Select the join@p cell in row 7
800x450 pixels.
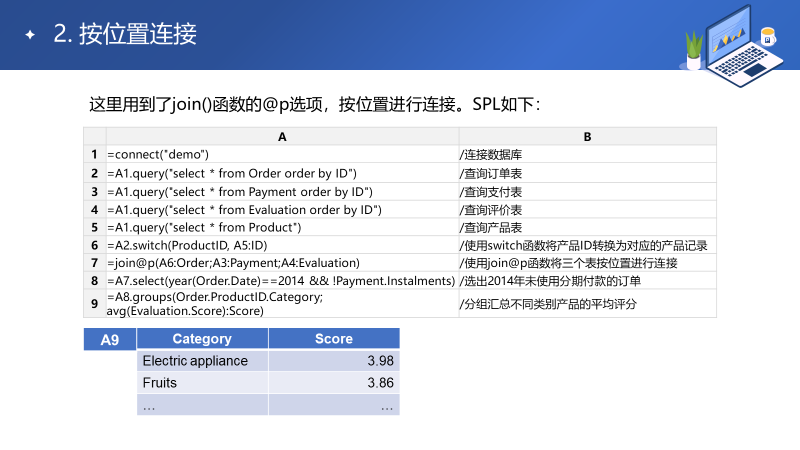(282, 263)
